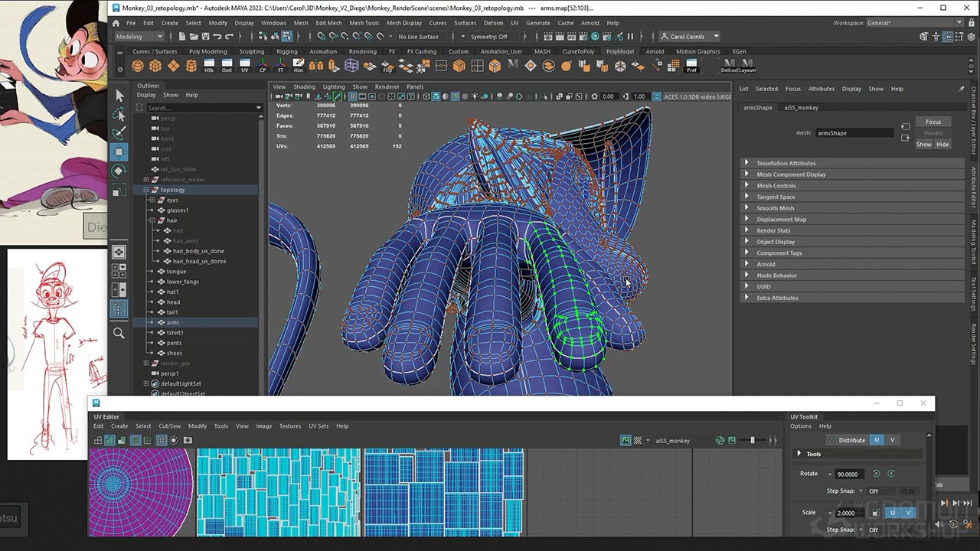Viewport: 980px width, 551px height.
Task: Click the search magnifier in the toolbox
Action: click(x=119, y=333)
